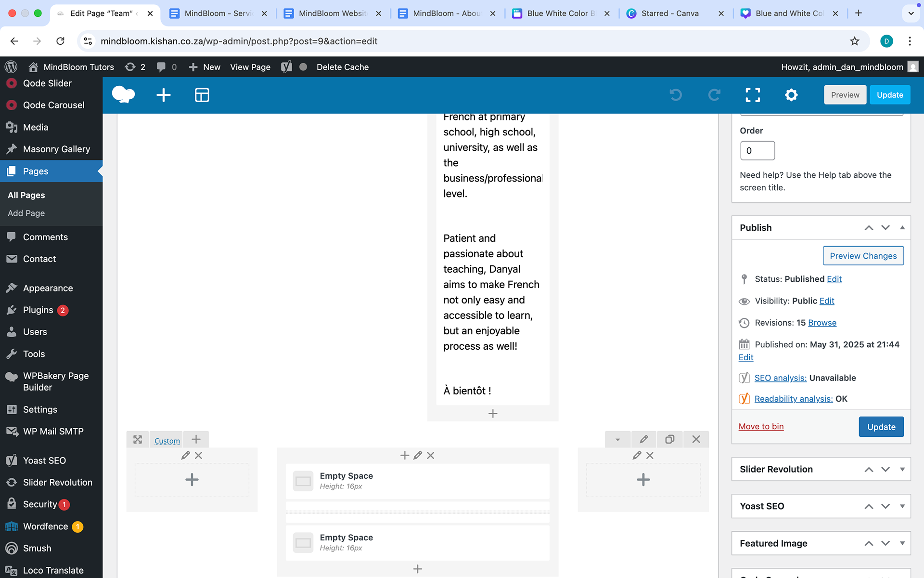Click Update button in Publish panel
The image size is (924, 578).
pos(881,427)
